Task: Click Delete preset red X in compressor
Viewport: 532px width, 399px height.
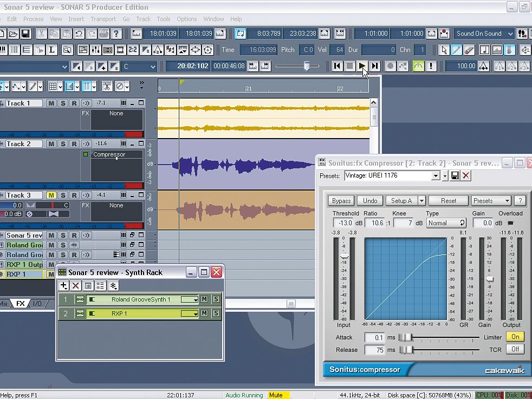Action: (466, 175)
